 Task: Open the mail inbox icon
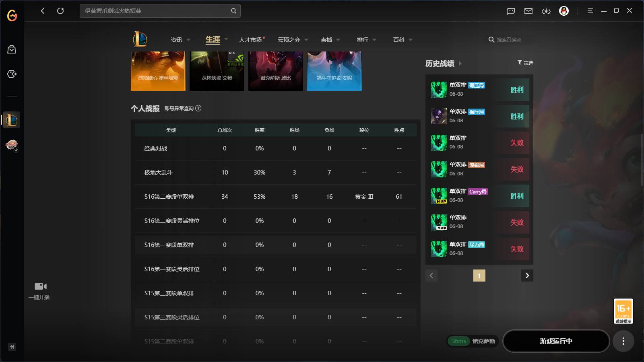(x=528, y=11)
